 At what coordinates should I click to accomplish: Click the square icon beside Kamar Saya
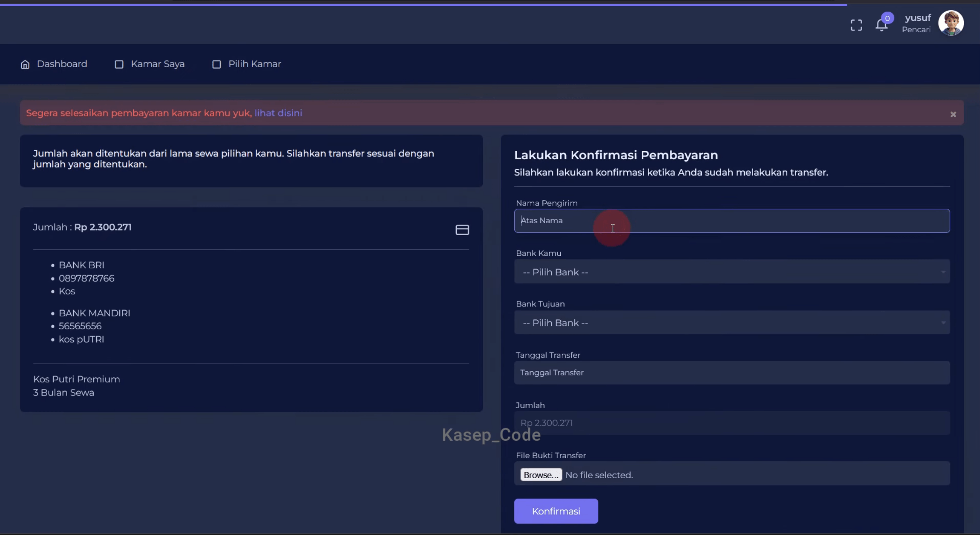(119, 64)
